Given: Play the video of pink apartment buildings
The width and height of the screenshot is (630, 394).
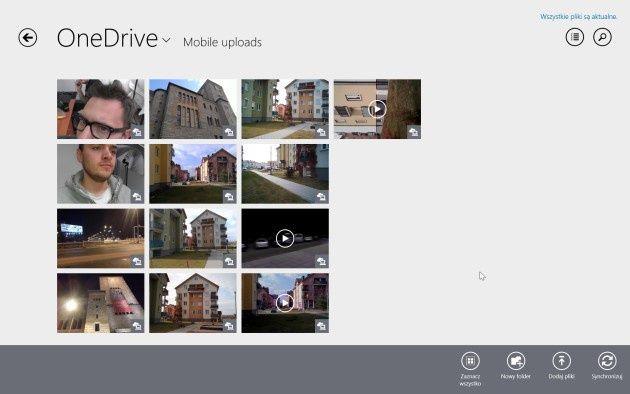Looking at the screenshot, I should 285,303.
